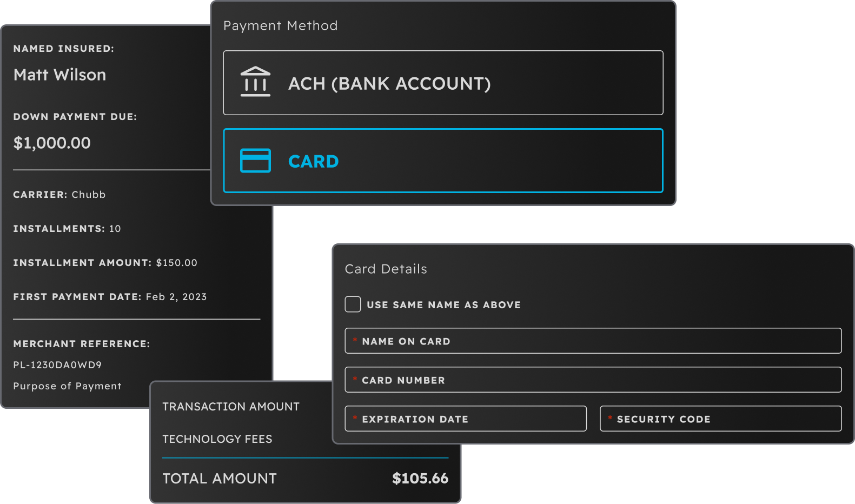Click the named insured Matt Wilson

click(x=59, y=75)
